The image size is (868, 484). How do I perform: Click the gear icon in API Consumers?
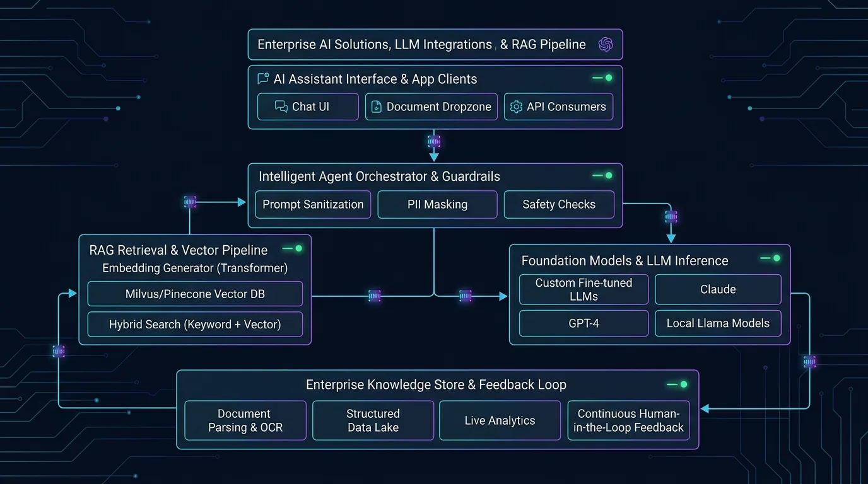(x=516, y=107)
